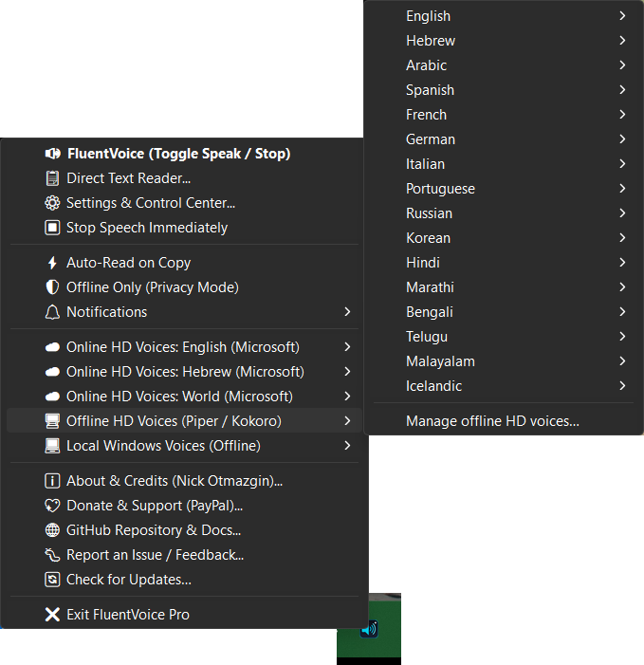Select Bengali in offline voices list
This screenshot has height=665, width=644.
point(504,312)
